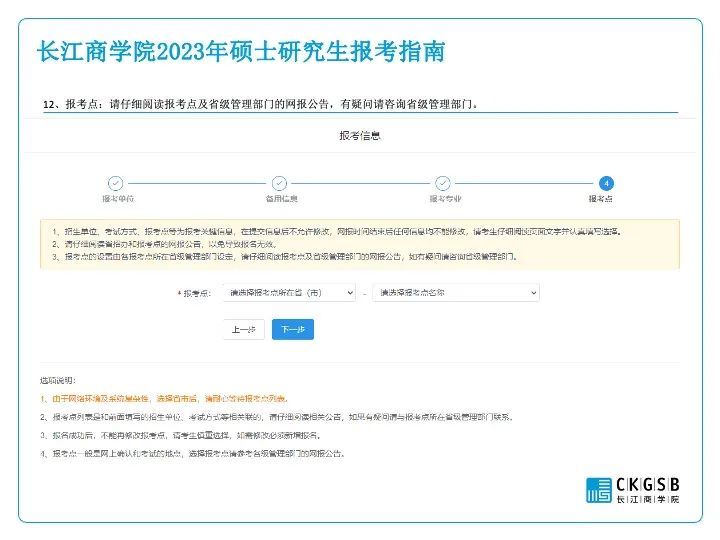Click the CKGSB logo

point(633,490)
